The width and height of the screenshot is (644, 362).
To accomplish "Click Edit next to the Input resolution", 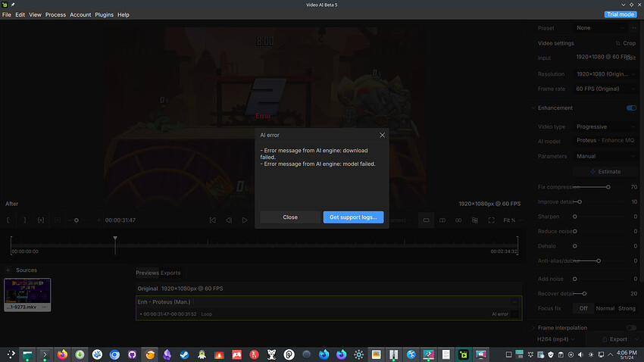I will click(631, 58).
